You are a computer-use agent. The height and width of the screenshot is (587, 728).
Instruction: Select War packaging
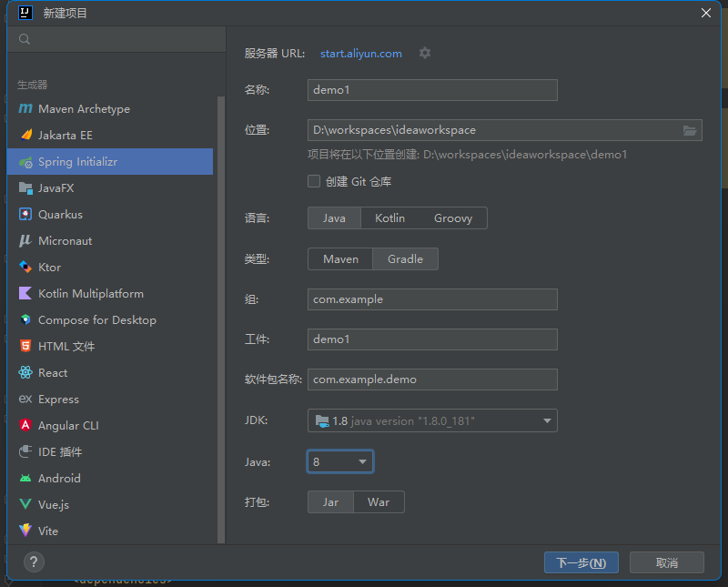coord(379,502)
